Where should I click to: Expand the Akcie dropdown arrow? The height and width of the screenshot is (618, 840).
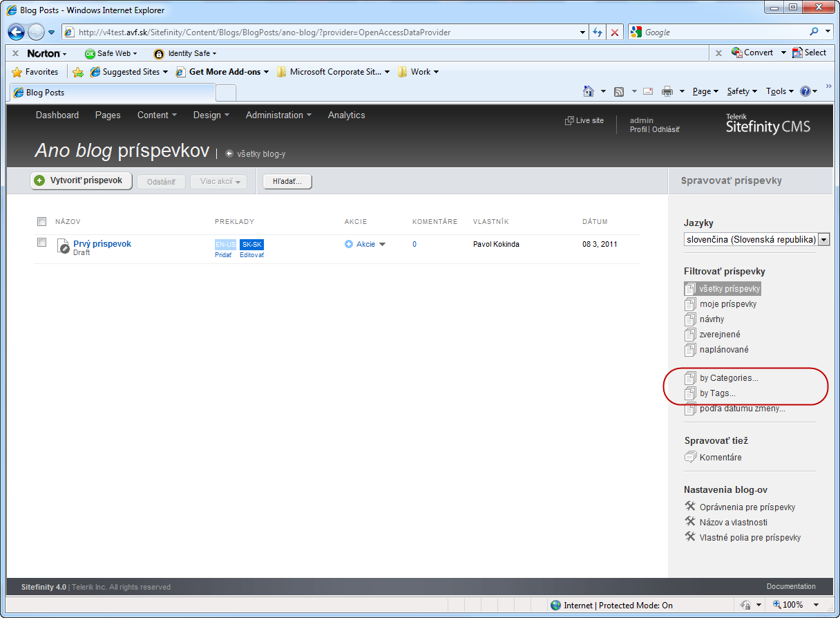[382, 244]
